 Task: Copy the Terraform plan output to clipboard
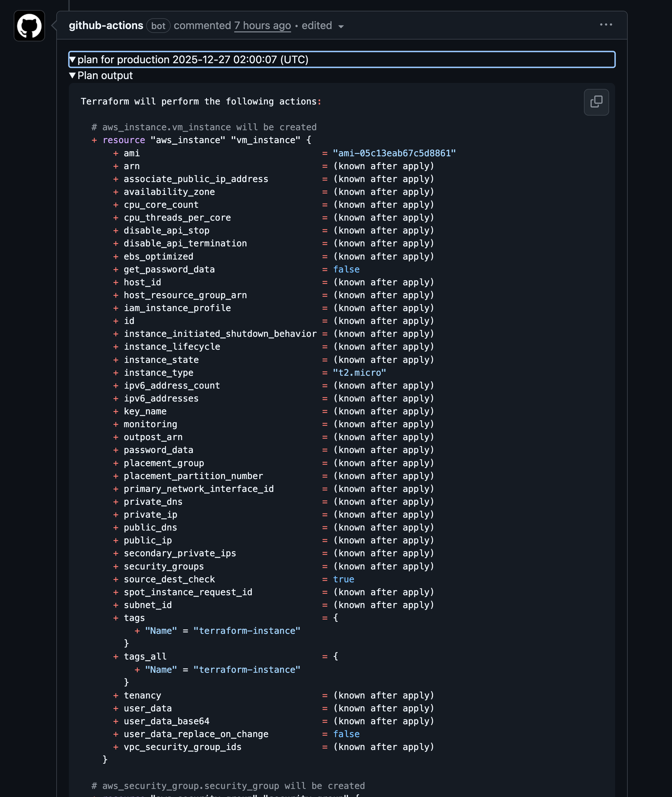click(x=596, y=102)
